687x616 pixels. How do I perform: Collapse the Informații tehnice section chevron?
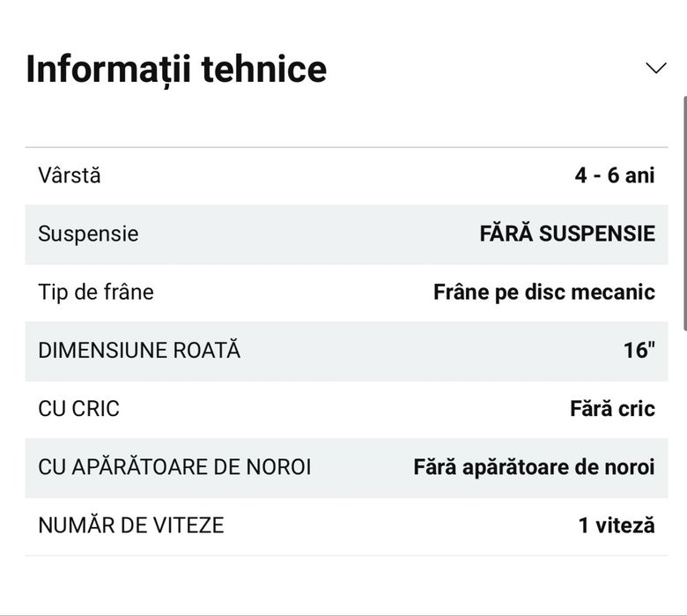[656, 69]
